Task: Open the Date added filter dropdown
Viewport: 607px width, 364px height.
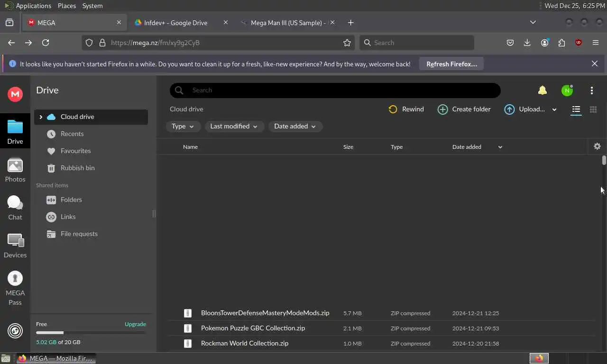Action: (295, 126)
